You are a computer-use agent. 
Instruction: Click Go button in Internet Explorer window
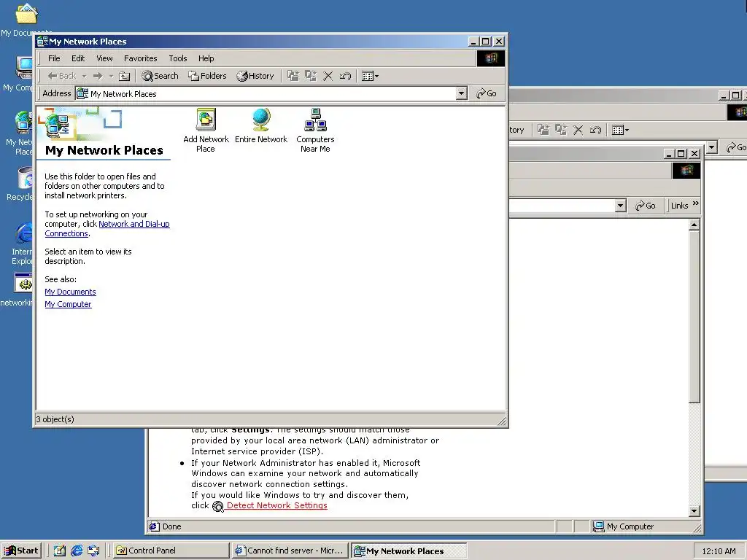646,205
